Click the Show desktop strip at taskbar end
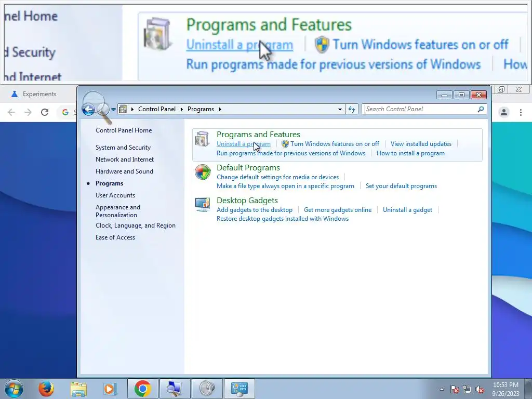The image size is (532, 399). tap(528, 389)
